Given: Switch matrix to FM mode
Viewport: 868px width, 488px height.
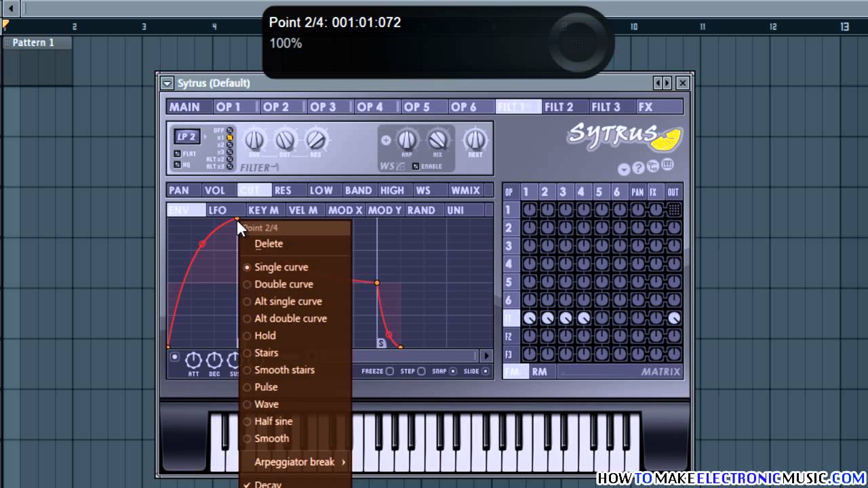Looking at the screenshot, I should [x=515, y=371].
